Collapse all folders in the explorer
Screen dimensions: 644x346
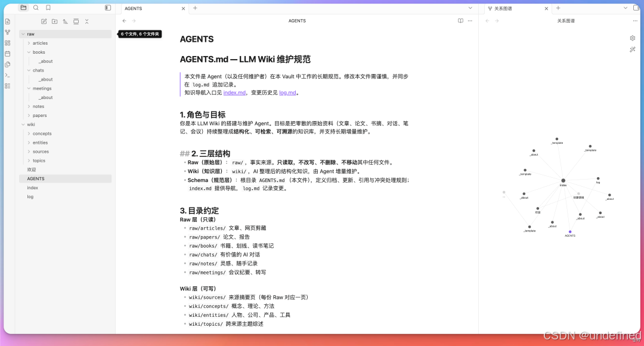(x=86, y=21)
